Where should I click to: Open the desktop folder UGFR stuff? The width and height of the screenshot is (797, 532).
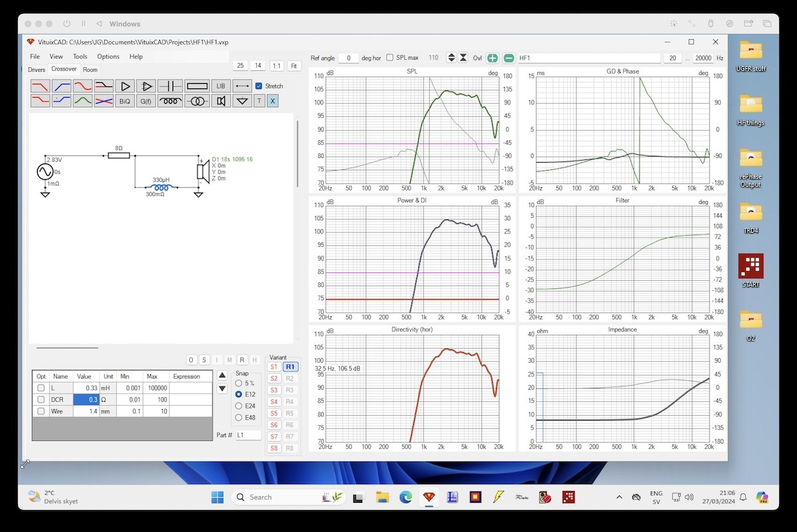click(751, 56)
